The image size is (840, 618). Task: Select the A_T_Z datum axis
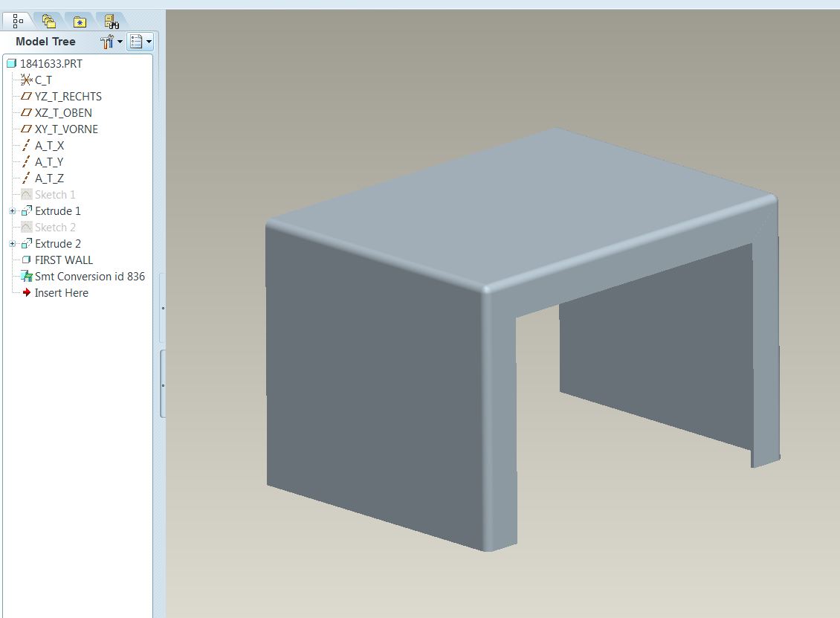[x=49, y=178]
